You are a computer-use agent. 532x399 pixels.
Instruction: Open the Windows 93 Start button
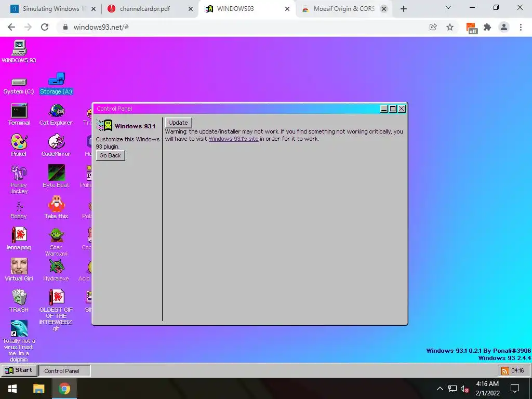(x=19, y=370)
